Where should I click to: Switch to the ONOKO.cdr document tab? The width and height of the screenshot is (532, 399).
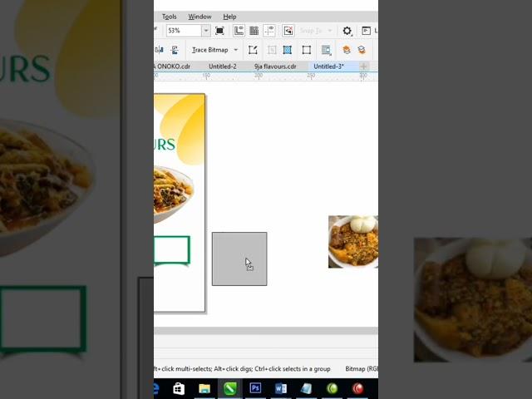[x=174, y=66]
